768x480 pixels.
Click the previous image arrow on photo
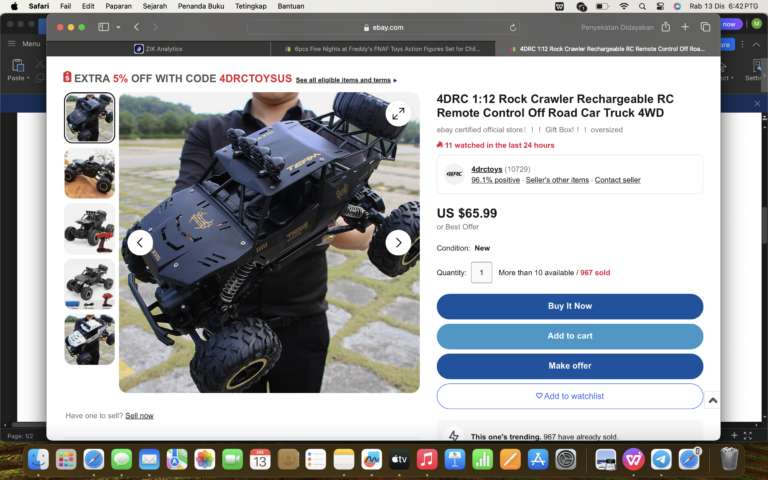[x=140, y=242]
